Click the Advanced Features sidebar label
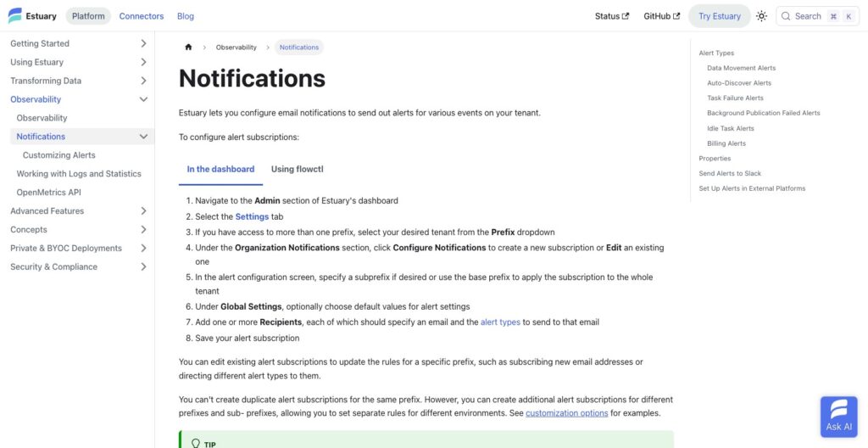Viewport: 868px width, 448px height. 47,210
